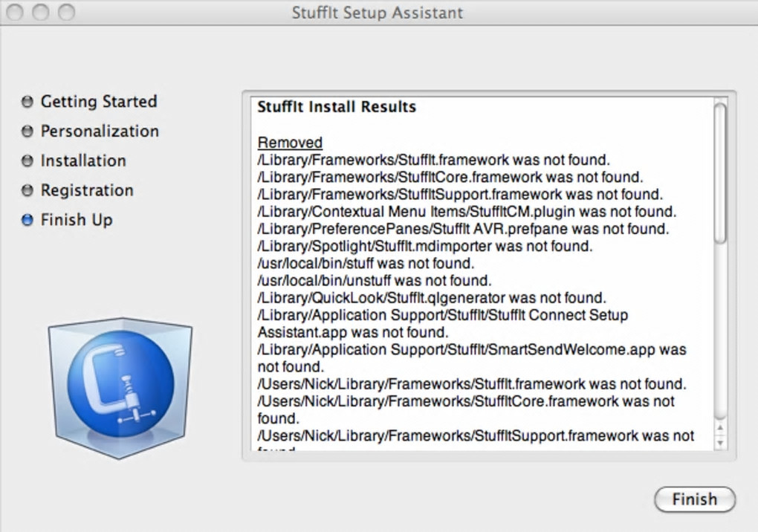Minimize the Setup Assistant window
This screenshot has width=758, height=532.
coord(40,13)
